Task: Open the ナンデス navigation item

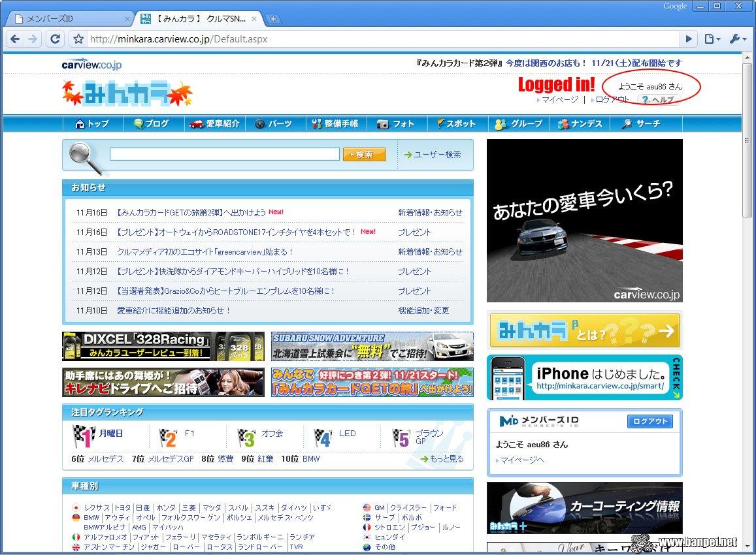Action: tap(580, 124)
